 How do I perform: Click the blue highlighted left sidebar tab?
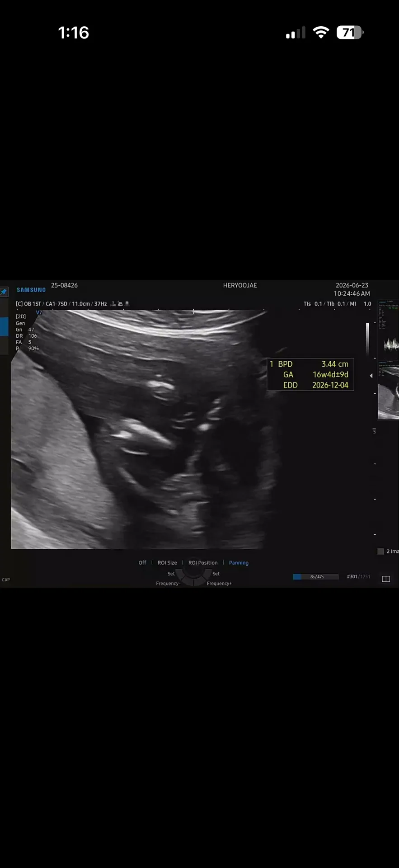(x=4, y=326)
